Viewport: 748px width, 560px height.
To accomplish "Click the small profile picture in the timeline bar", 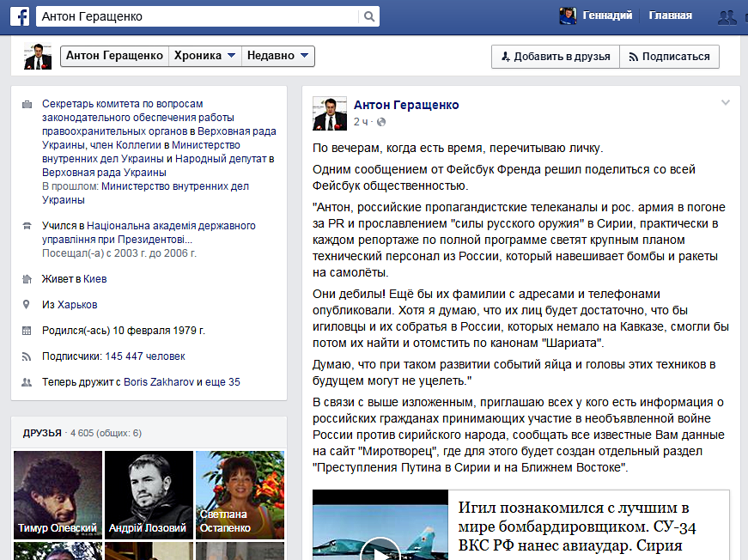I will click(39, 57).
